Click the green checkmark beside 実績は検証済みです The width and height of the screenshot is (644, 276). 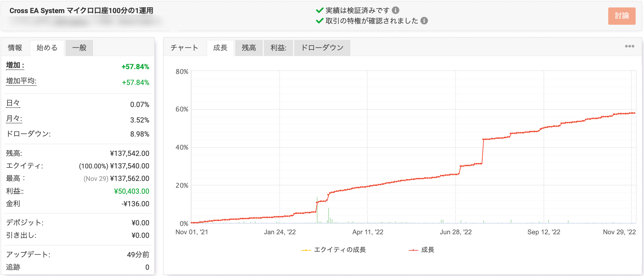click(320, 10)
